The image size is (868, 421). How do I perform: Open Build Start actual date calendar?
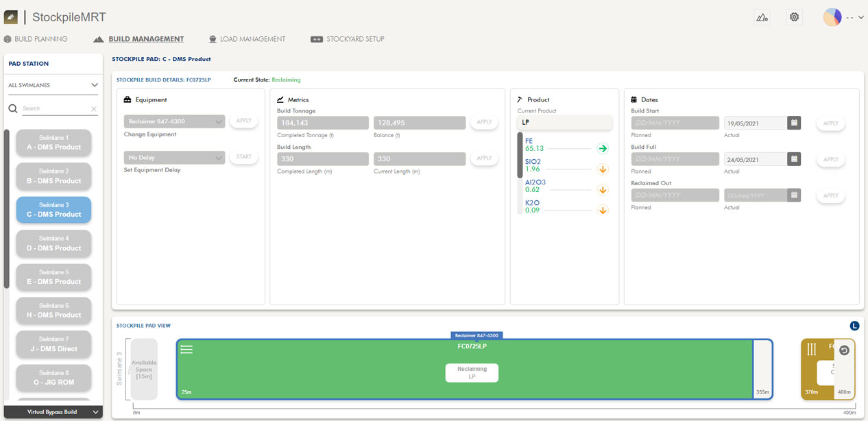[794, 123]
